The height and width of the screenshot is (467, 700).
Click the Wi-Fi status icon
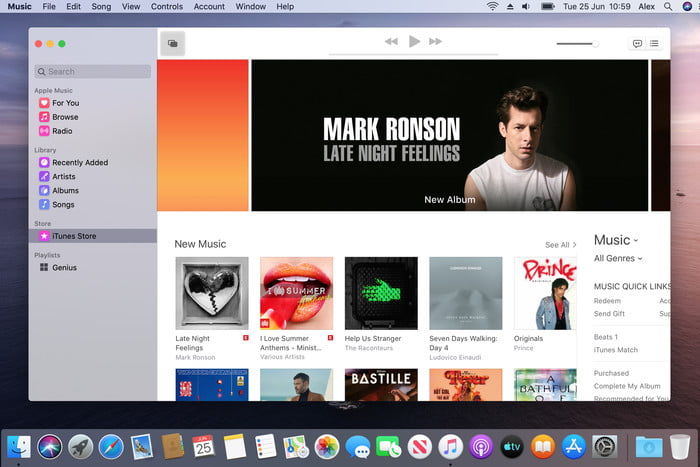[492, 6]
